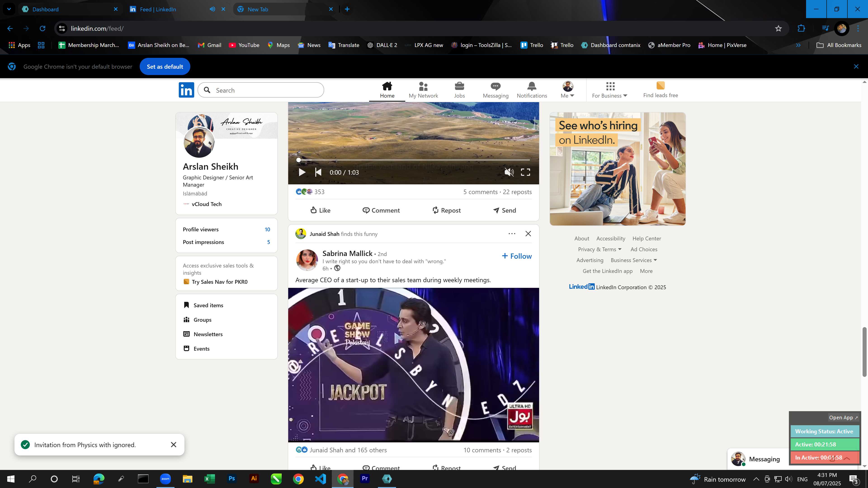The width and height of the screenshot is (868, 488).
Task: Follow Sabrina Mallick
Action: 517,256
